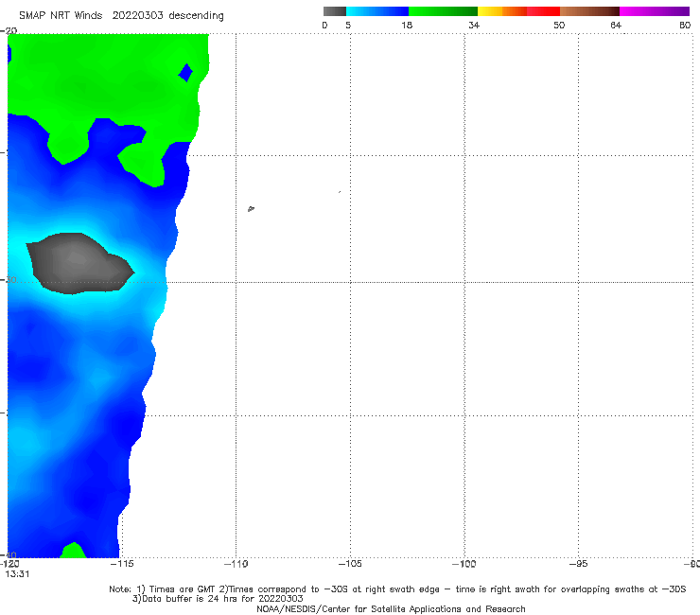
Task: Click the brown segment of the color bar
Action: coord(589,11)
